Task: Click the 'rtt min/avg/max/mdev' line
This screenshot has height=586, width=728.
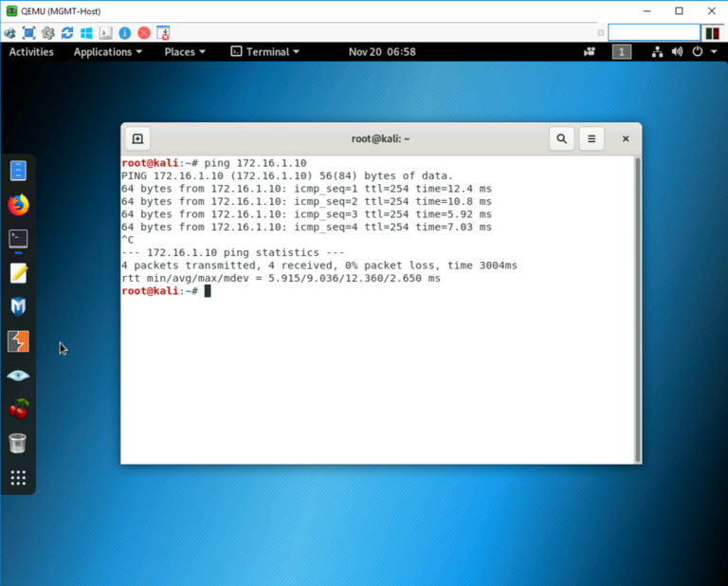Action: (x=281, y=278)
